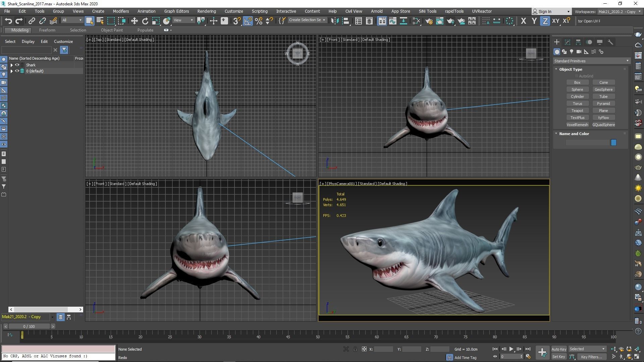The image size is (644, 362).
Task: Click the Play Animation button
Action: pyautogui.click(x=511, y=349)
